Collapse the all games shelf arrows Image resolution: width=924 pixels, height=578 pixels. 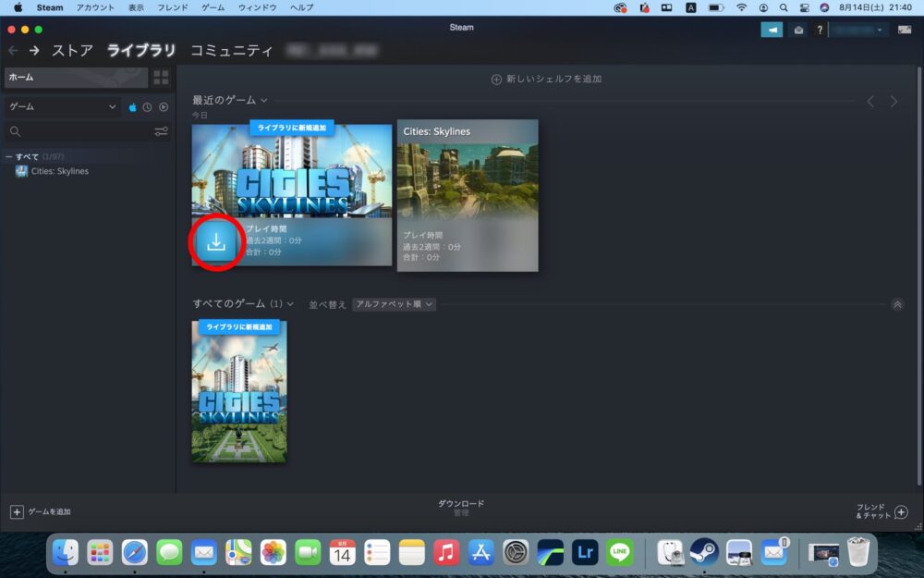tap(897, 304)
